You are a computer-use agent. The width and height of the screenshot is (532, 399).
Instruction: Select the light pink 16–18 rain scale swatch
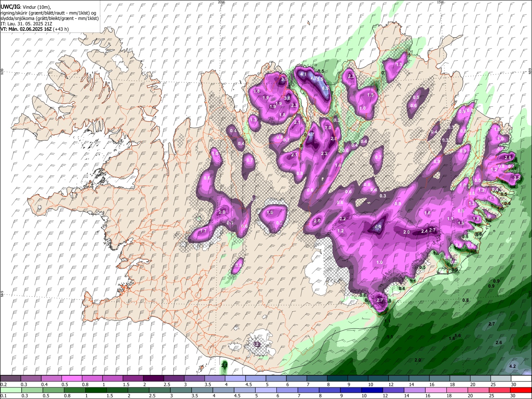(436, 390)
